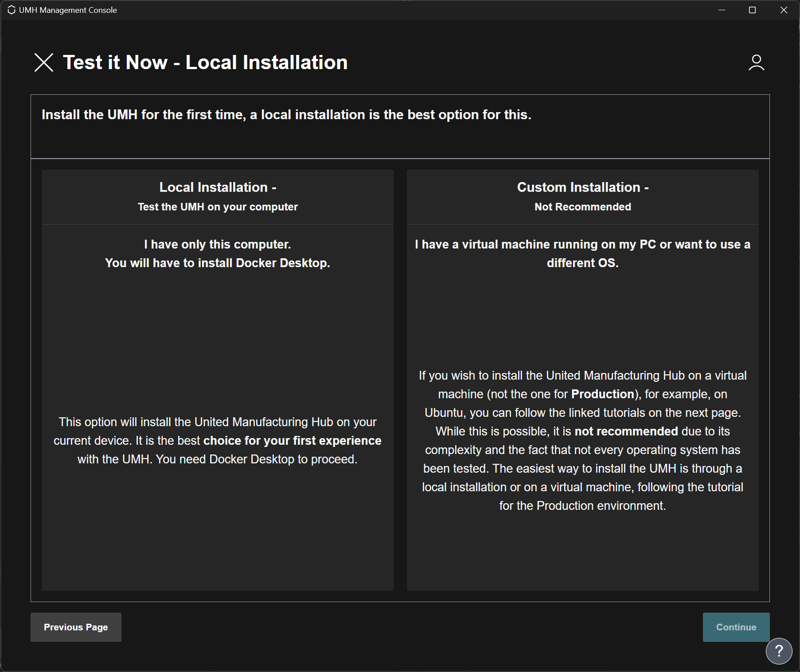
Task: Click the "Test it Now - Local Installation" title
Action: click(x=205, y=62)
